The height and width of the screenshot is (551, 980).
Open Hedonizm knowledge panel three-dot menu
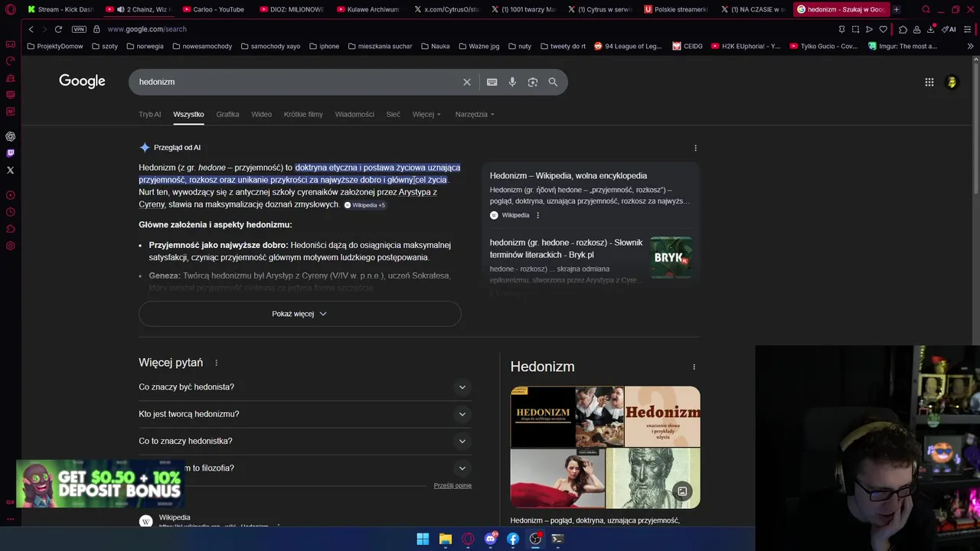pyautogui.click(x=694, y=367)
